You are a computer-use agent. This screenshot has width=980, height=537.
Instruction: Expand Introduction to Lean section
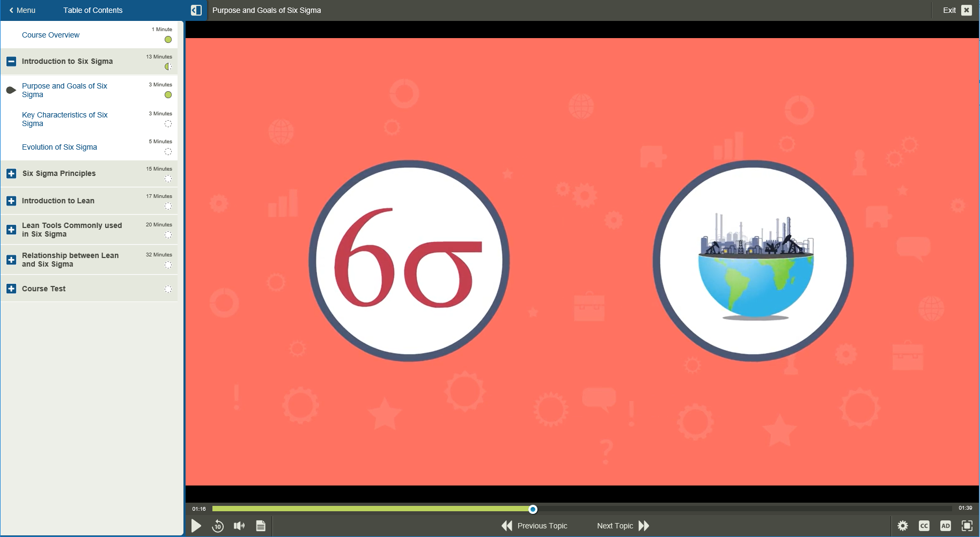[x=11, y=201]
